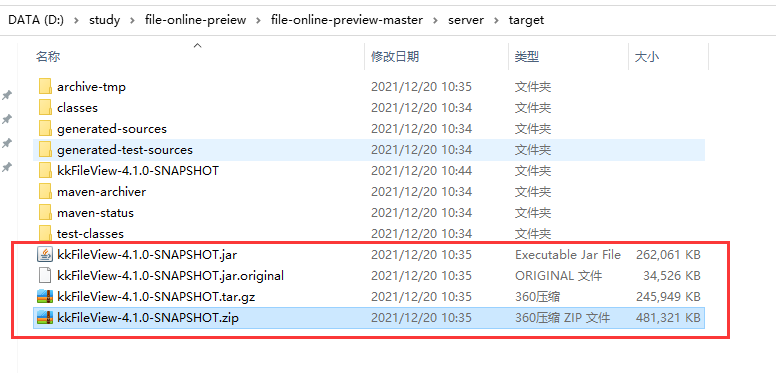Click the 481,321 KB size cell
The height and width of the screenshot is (373, 776).
(668, 318)
